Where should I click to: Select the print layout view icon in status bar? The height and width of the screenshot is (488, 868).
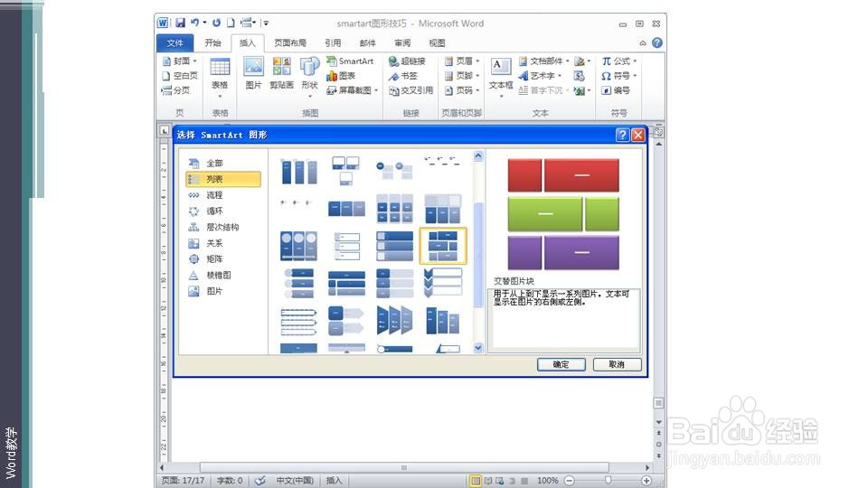[475, 480]
